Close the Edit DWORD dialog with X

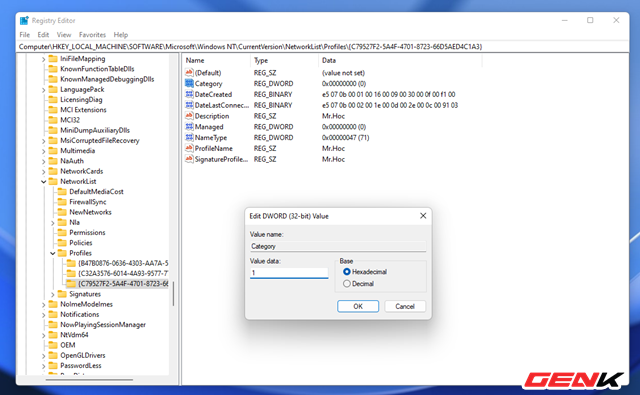tap(423, 216)
